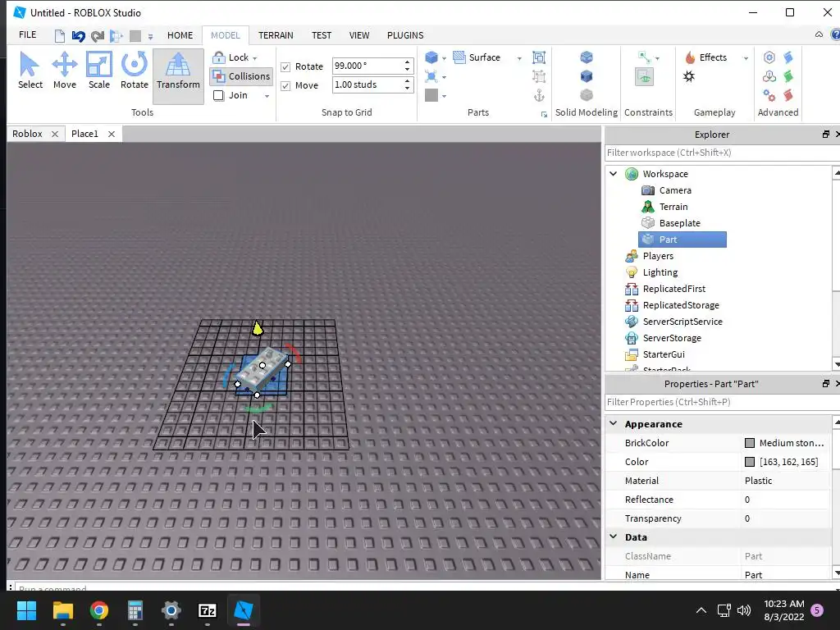Screen dimensions: 840x630
Task: Open the Join dropdown arrow
Action: (267, 96)
